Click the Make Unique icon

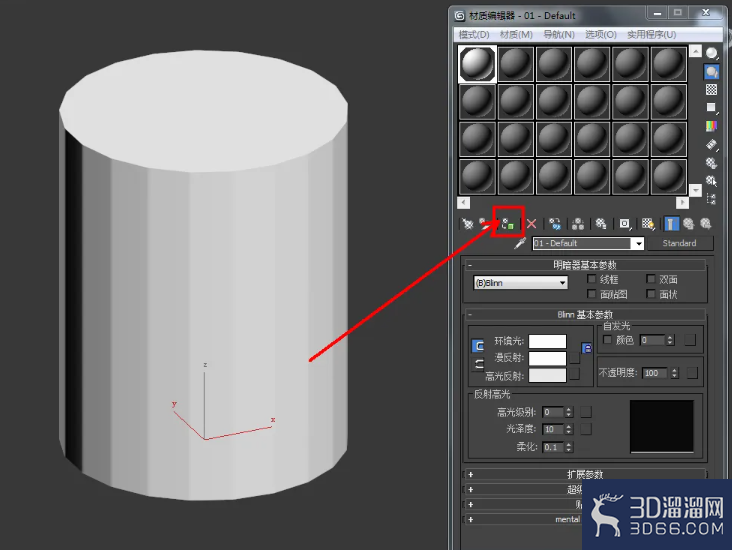point(578,224)
